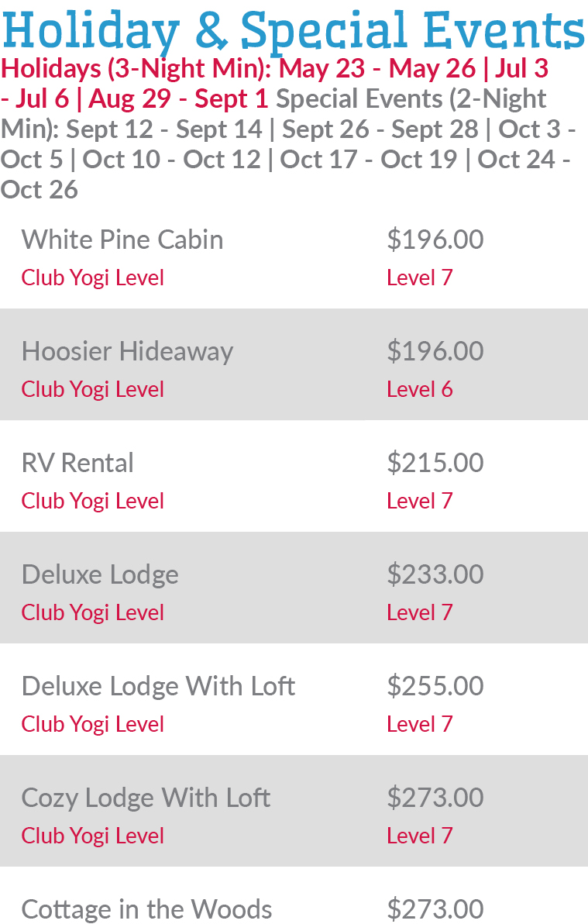This screenshot has height=924, width=588.
Task: Open Club Yogi Level under Deluxe Lodge With Loft
Action: tap(92, 725)
